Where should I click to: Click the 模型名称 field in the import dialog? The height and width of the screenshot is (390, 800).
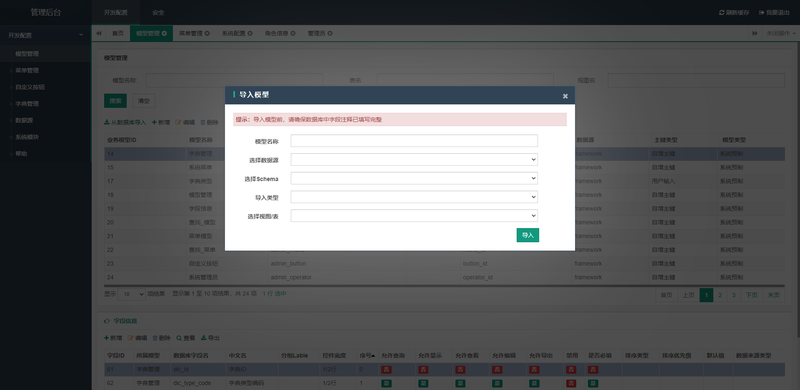click(x=414, y=141)
